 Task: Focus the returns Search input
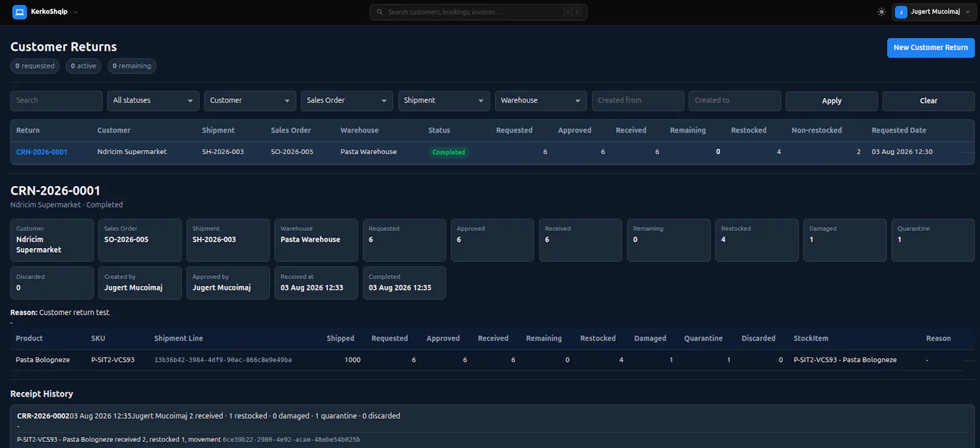(56, 100)
